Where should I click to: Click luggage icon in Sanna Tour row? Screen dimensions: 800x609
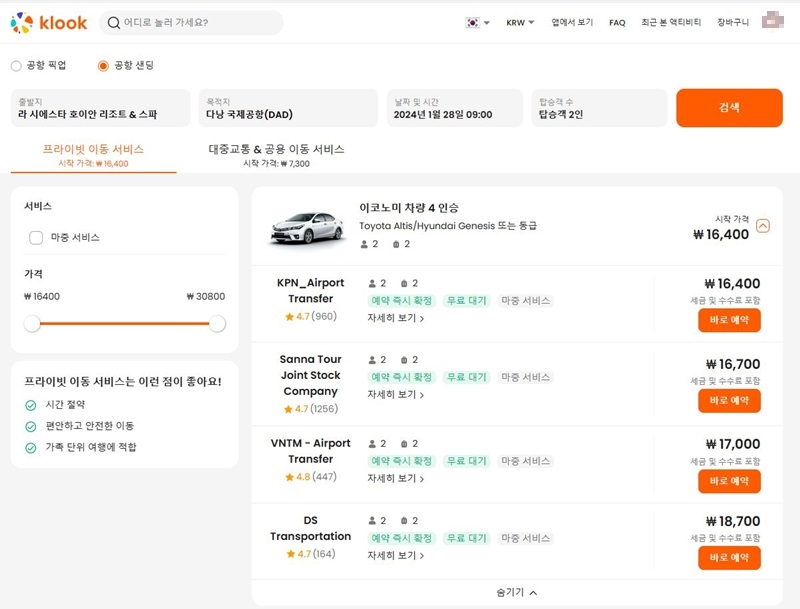point(404,360)
